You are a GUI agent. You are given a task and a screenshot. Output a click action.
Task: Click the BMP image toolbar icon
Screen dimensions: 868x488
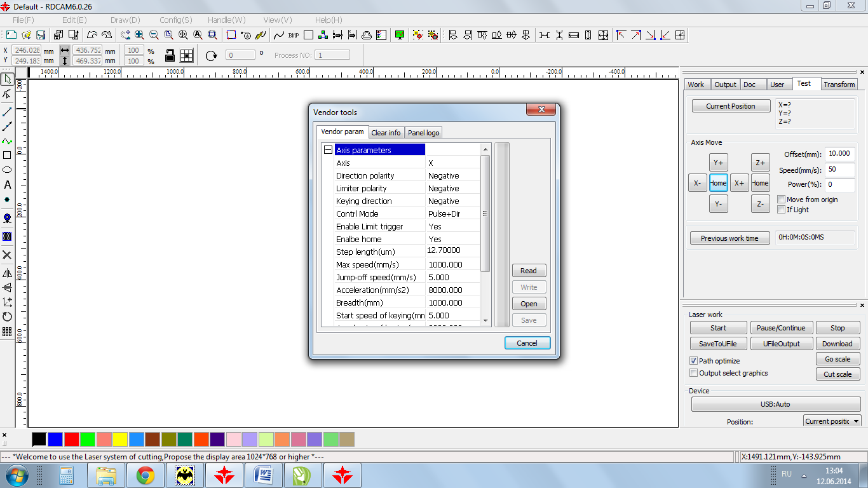[x=294, y=35]
